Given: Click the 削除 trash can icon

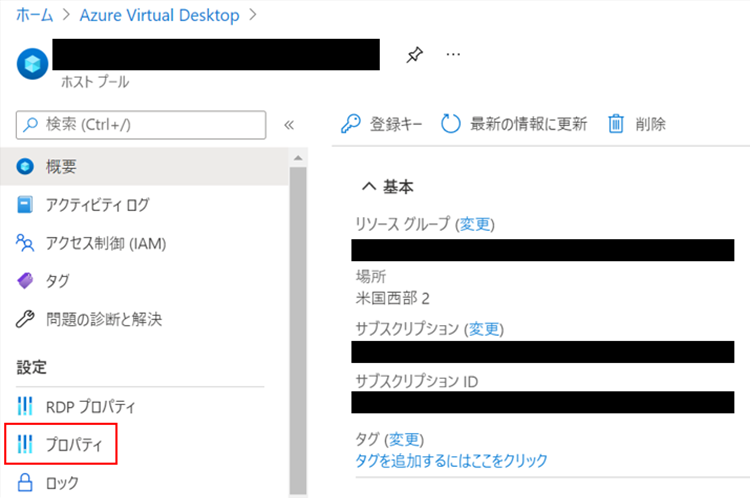Looking at the screenshot, I should coord(617,124).
